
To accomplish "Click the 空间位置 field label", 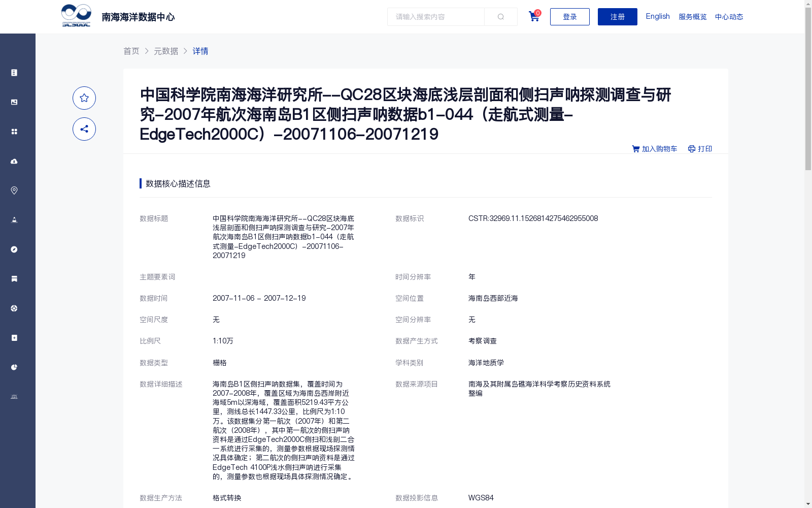I will pos(410,298).
